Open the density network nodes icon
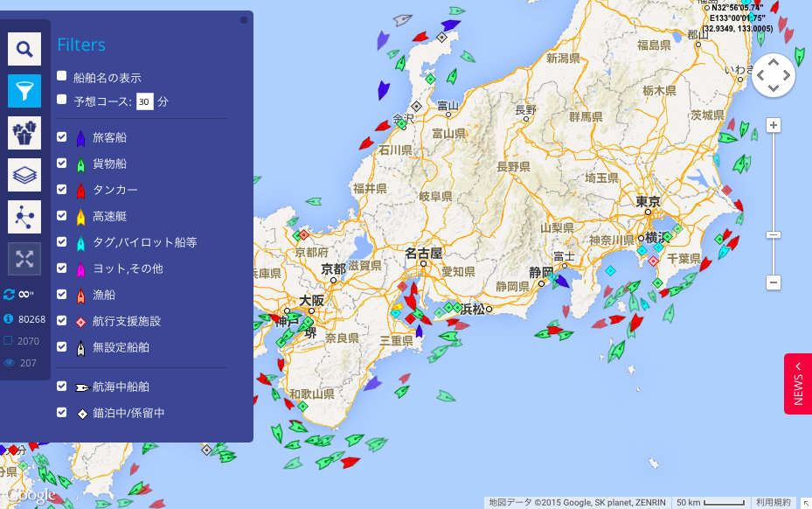 coord(24,217)
